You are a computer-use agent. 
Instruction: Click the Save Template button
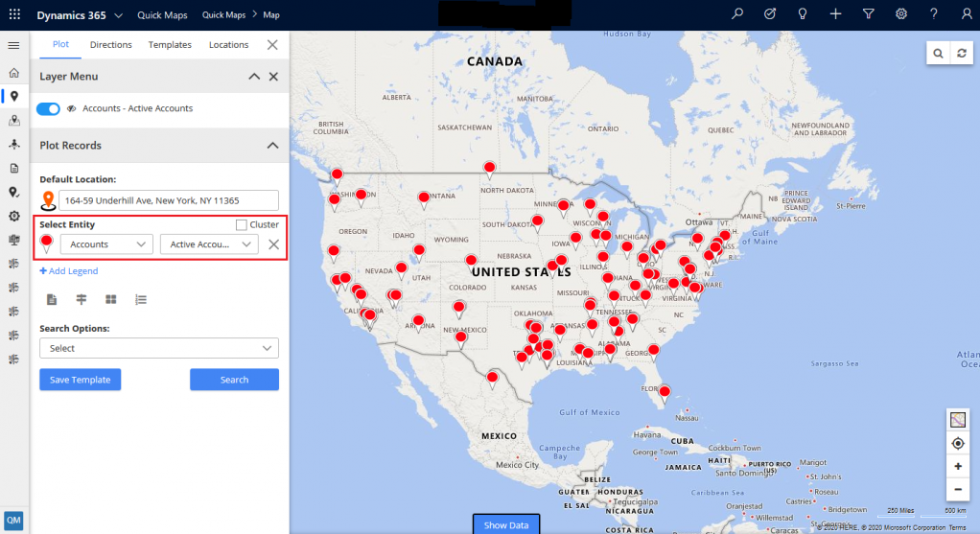80,380
